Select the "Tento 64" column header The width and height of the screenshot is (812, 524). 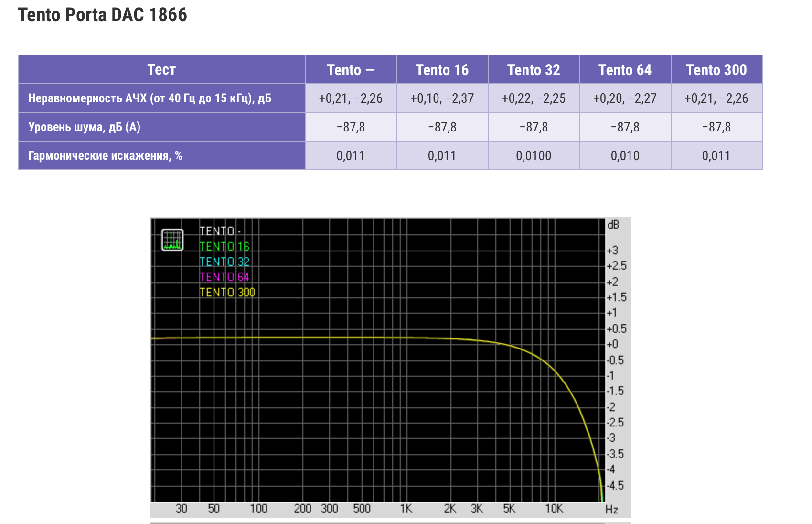625,70
